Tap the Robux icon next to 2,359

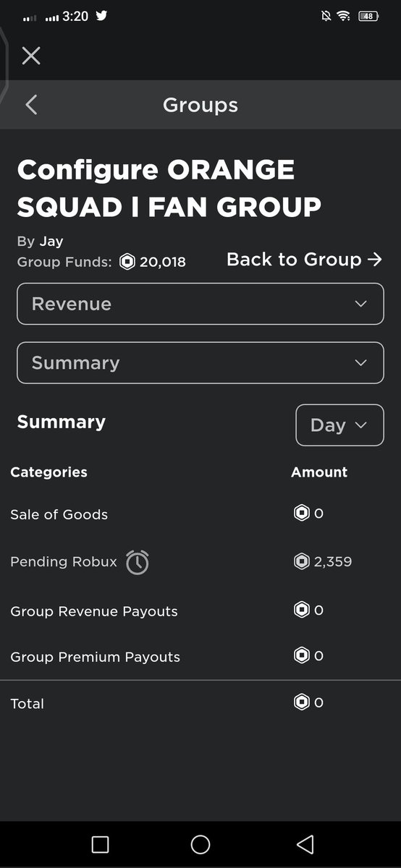coord(301,561)
